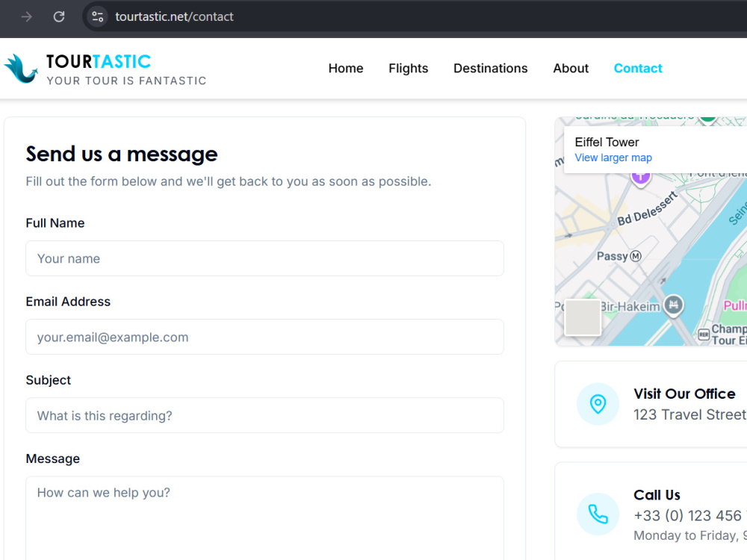Click the Fill out the form description text

click(x=228, y=181)
